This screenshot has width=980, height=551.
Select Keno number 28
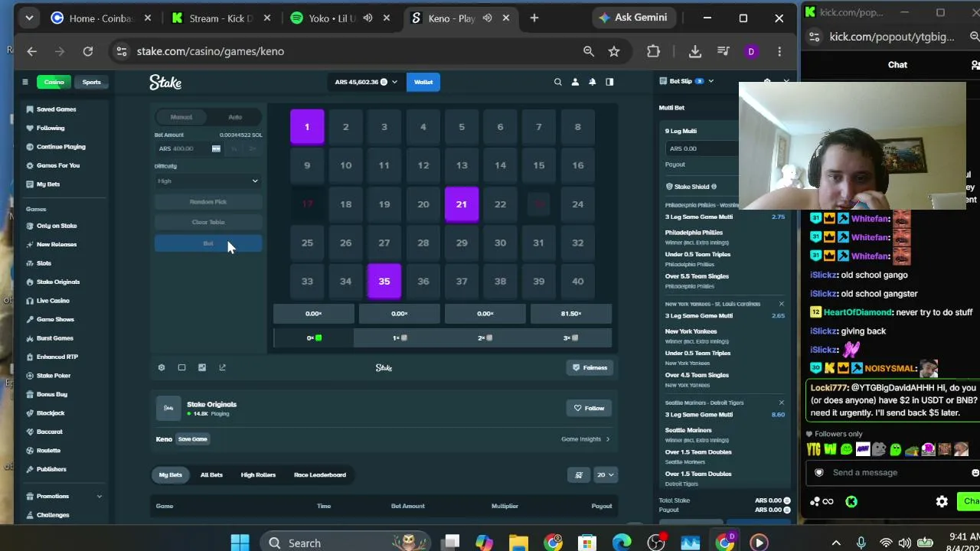click(423, 243)
